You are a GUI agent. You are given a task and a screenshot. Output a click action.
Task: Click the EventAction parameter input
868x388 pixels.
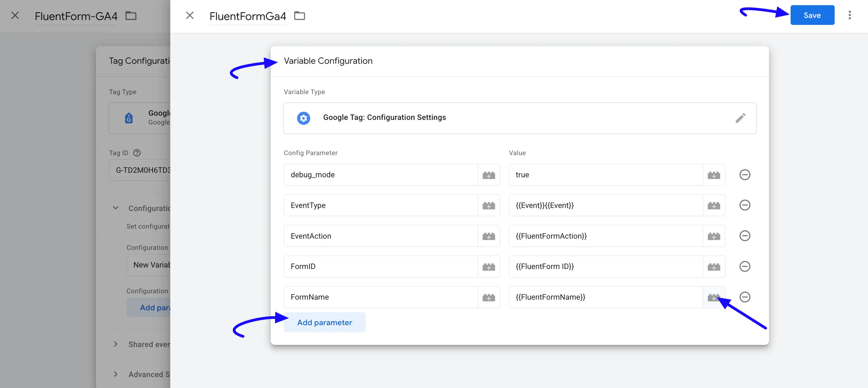pos(381,236)
